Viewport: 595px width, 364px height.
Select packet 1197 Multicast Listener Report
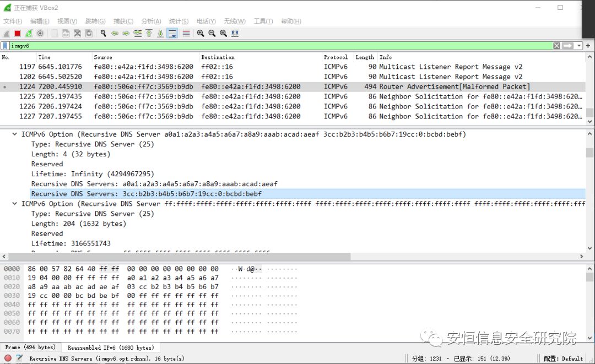pos(293,67)
